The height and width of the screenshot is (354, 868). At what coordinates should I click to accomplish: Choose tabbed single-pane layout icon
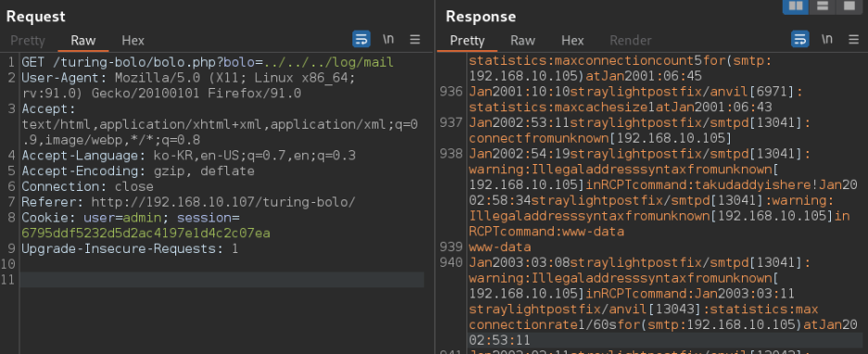[849, 6]
